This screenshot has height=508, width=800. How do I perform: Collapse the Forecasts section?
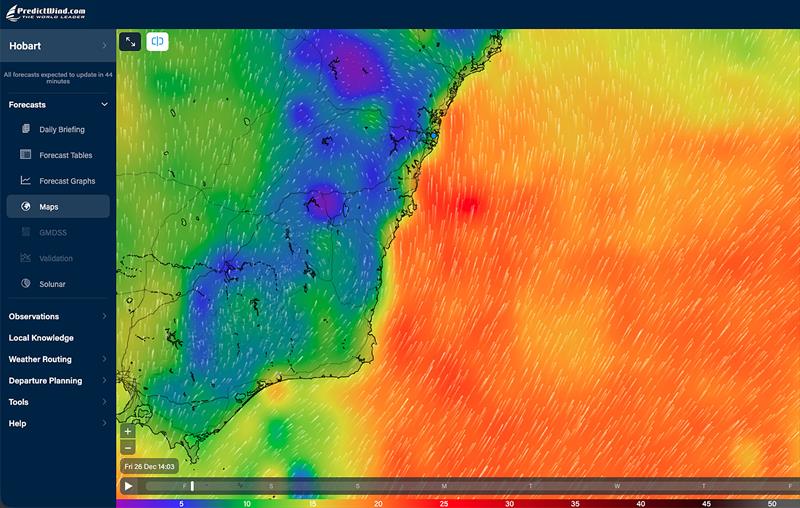pyautogui.click(x=58, y=105)
